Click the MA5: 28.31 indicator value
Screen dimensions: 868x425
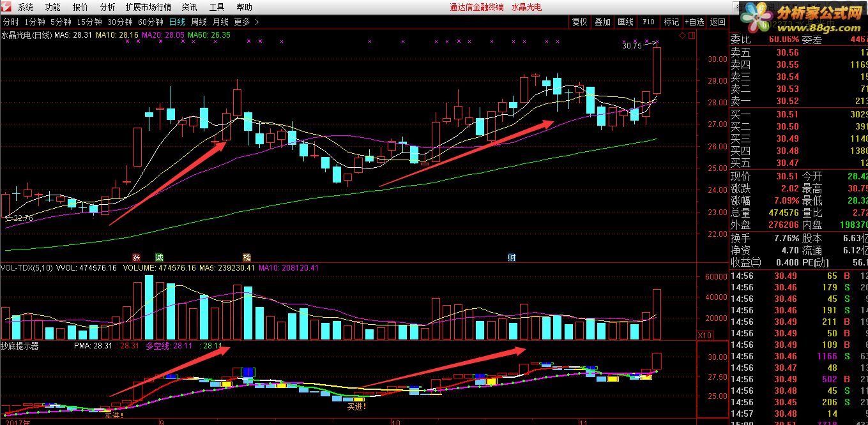point(73,35)
